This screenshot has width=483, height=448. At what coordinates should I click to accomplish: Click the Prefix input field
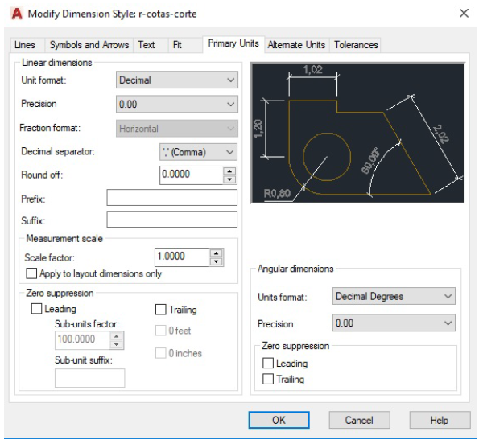click(x=172, y=198)
